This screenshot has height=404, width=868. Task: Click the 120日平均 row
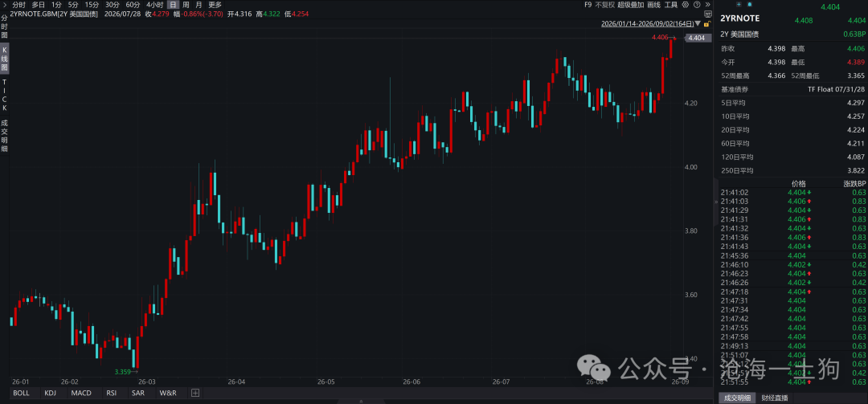(x=792, y=157)
